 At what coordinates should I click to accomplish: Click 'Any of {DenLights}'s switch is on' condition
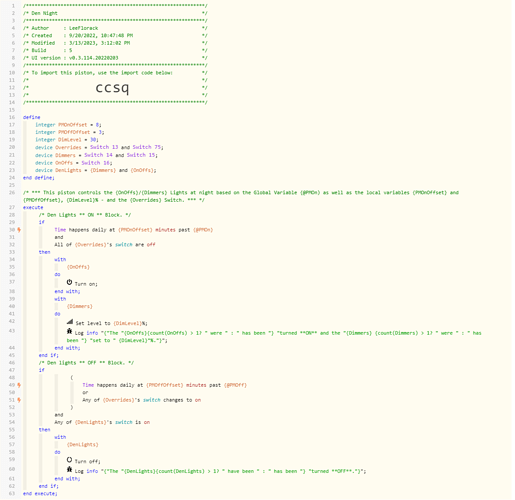point(102,422)
